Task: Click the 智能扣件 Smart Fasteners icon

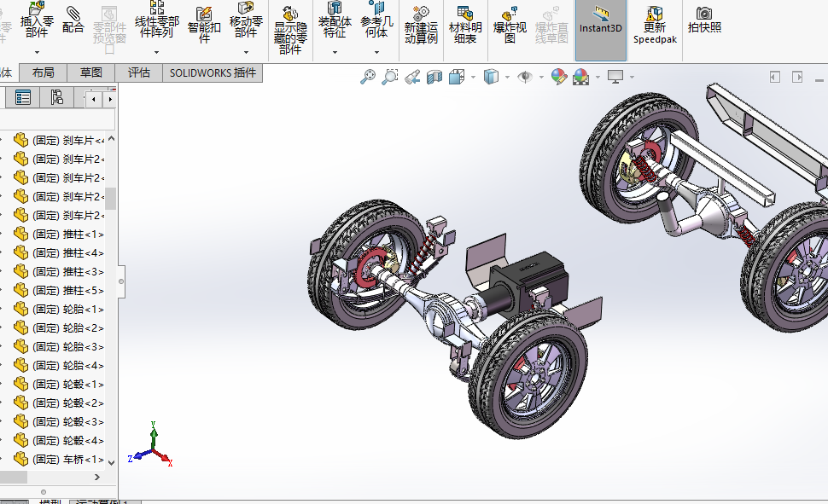Action: point(204,24)
